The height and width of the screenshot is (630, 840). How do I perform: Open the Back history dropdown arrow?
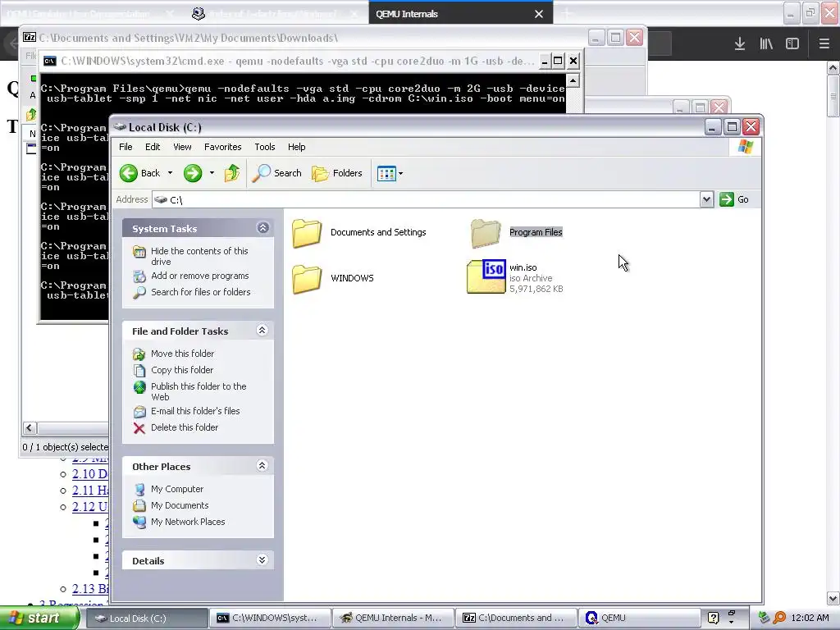click(171, 173)
